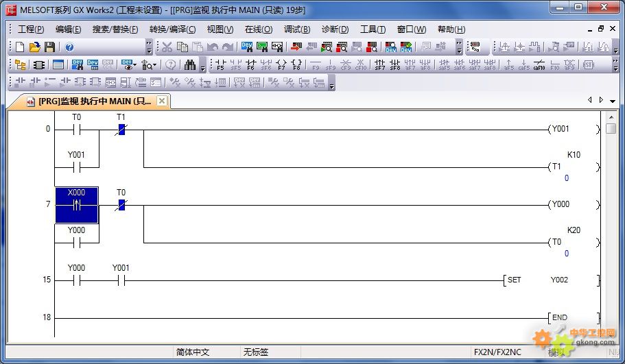Viewport: 625px width, 364px height.
Task: Select the [PRG]监视 执行中 MAIN tab
Action: 89,101
